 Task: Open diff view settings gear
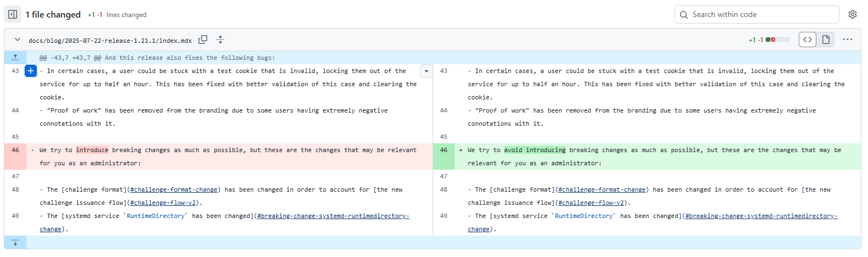point(852,14)
